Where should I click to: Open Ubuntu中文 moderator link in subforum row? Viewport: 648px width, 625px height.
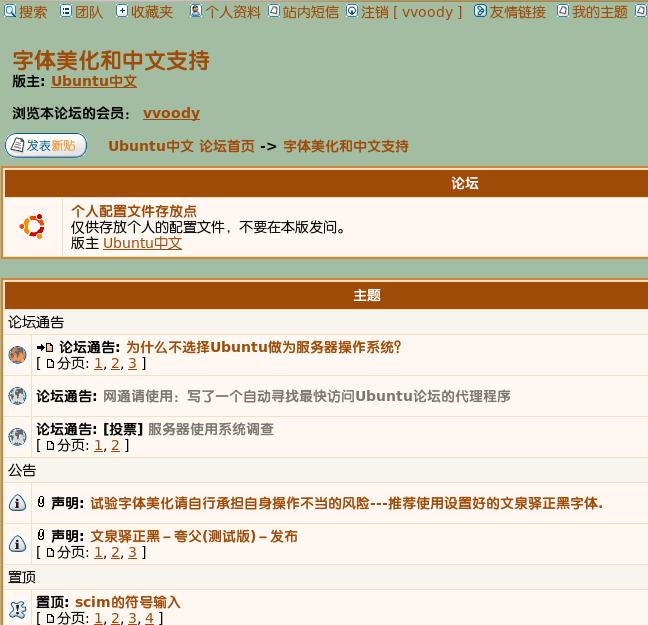coord(143,243)
